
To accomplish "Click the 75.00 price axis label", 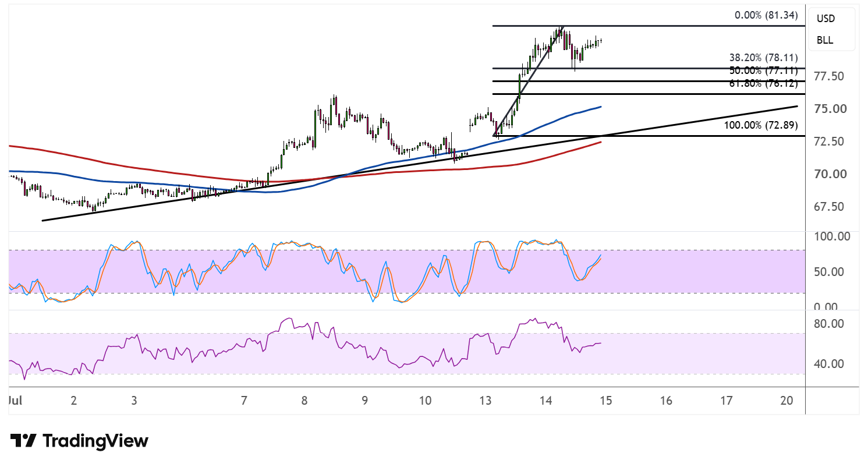I will [830, 109].
